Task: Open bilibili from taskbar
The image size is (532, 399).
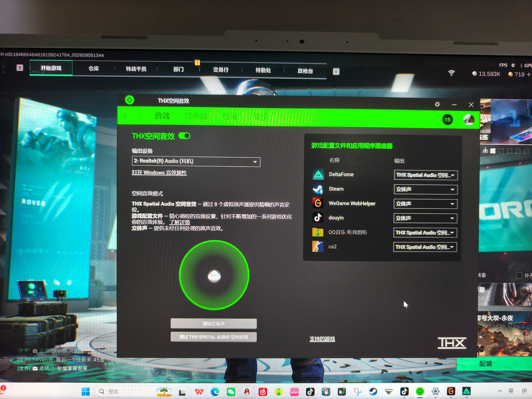Action: coord(294,392)
